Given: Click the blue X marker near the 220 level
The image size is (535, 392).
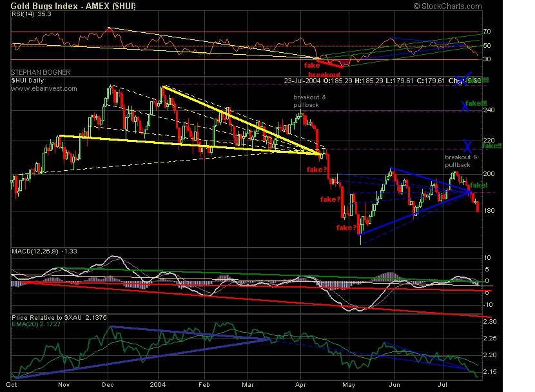Looking at the screenshot, I should tap(468, 146).
